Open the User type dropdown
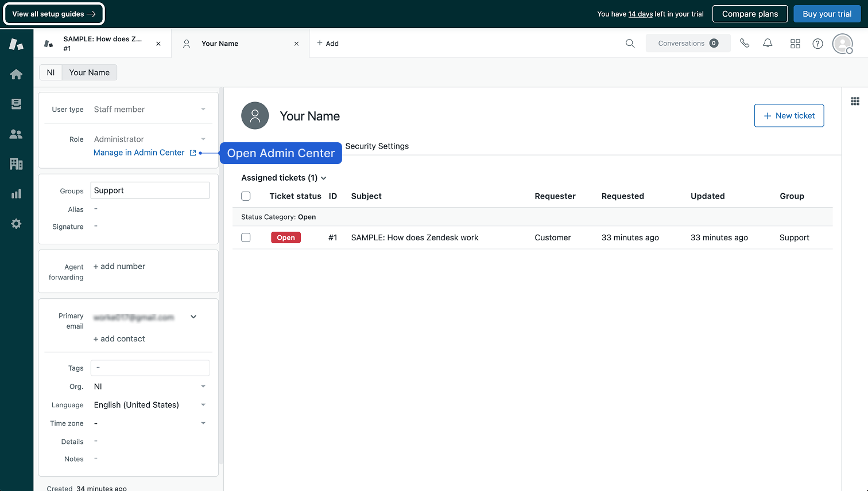Image resolution: width=868 pixels, height=491 pixels. pyautogui.click(x=150, y=109)
